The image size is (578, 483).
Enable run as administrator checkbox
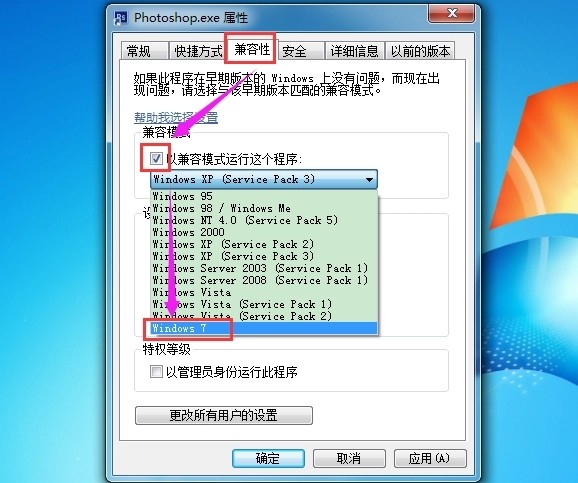pos(156,371)
